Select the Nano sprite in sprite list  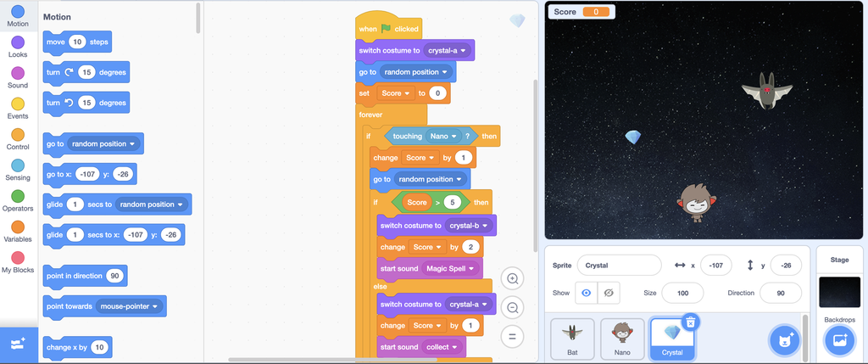click(622, 338)
